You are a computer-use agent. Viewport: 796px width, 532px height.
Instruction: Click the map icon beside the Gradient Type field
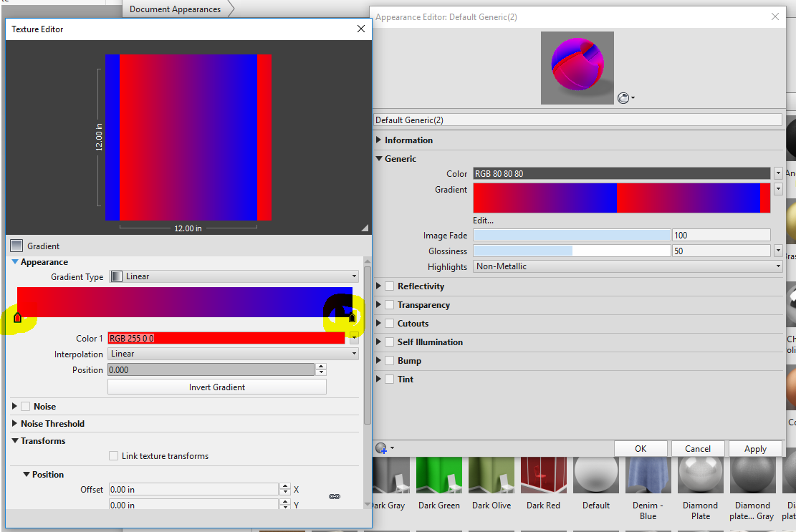(115, 276)
